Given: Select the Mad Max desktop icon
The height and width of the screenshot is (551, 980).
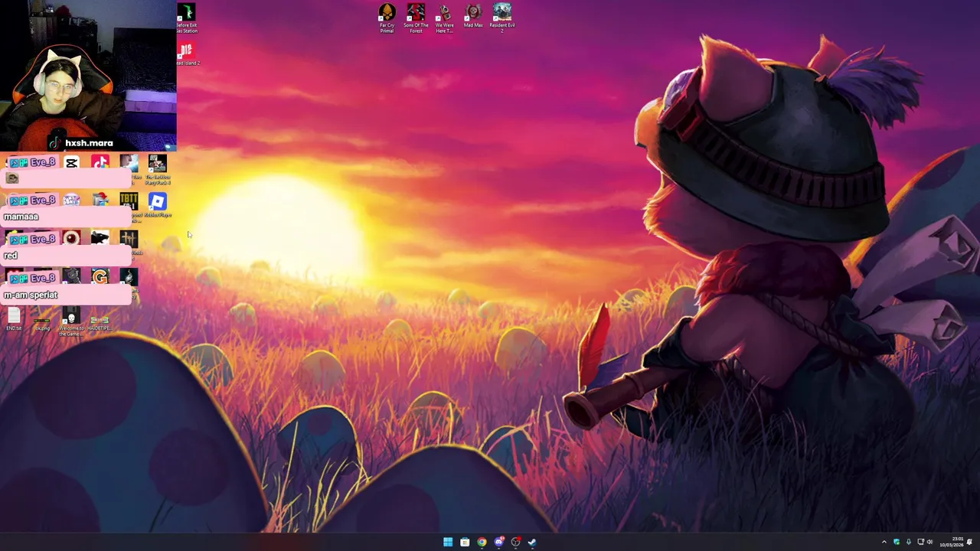Looking at the screenshot, I should 473,16.
